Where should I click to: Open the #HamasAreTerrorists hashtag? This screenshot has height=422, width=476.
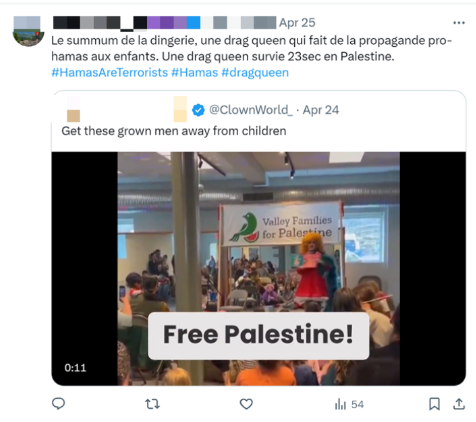[110, 72]
